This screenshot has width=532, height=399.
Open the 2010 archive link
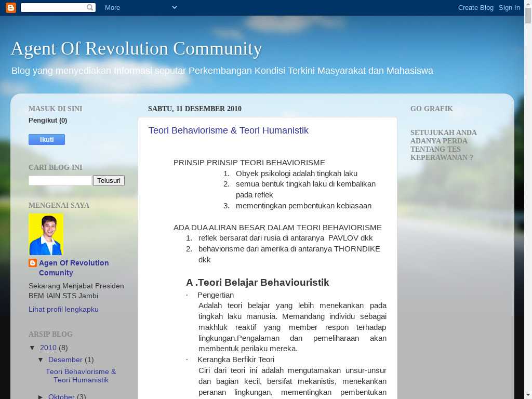coord(48,348)
